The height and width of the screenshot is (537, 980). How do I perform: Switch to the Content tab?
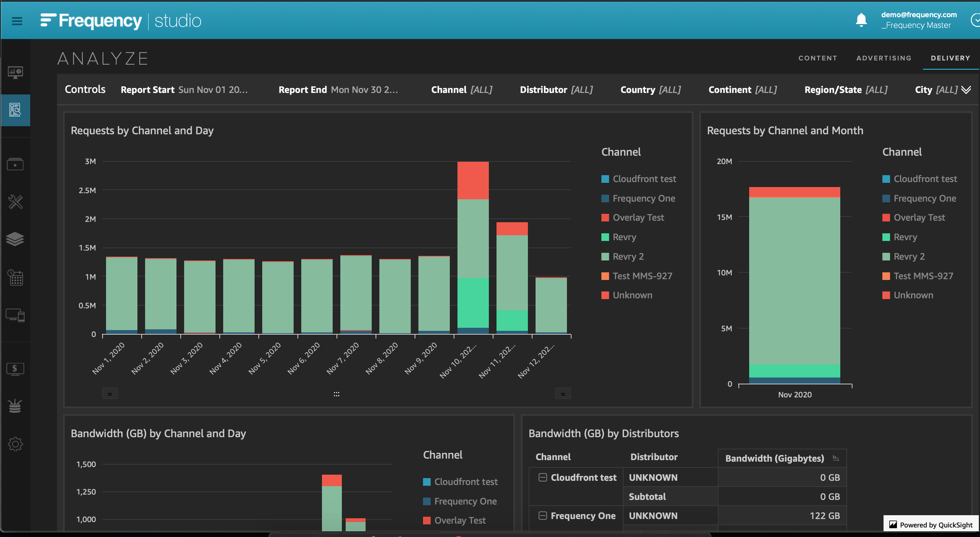pos(818,58)
